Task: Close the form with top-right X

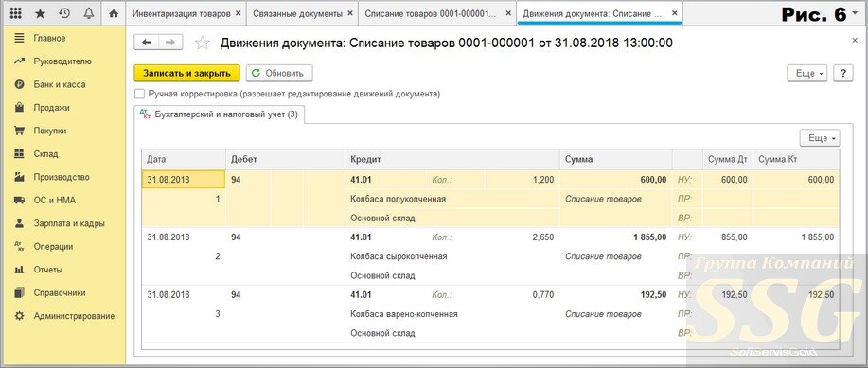Action: (x=855, y=41)
